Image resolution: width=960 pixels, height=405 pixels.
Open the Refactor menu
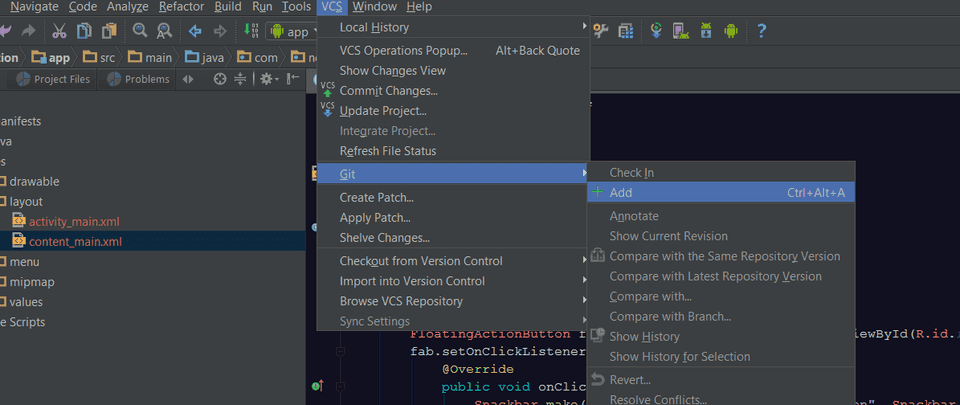181,7
